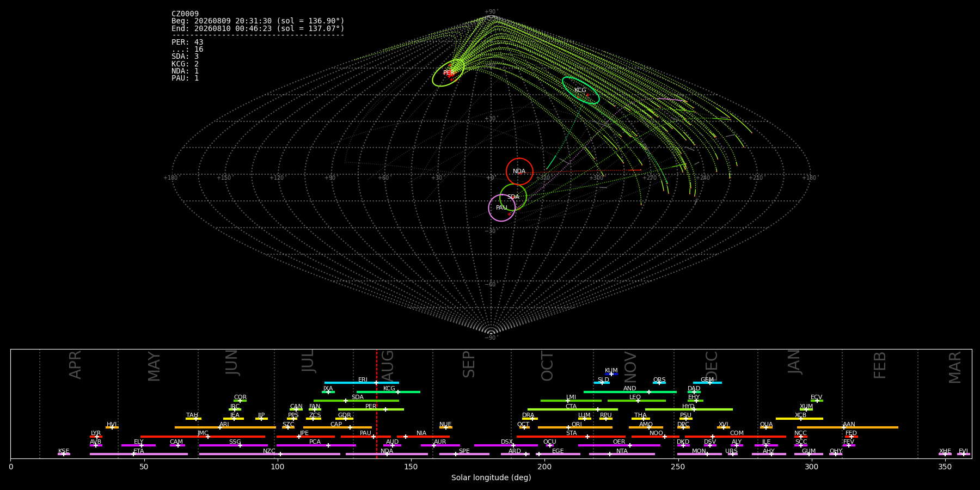The image size is (980, 490).
Task: Click the AUG month label in the timeline
Action: pos(388,364)
